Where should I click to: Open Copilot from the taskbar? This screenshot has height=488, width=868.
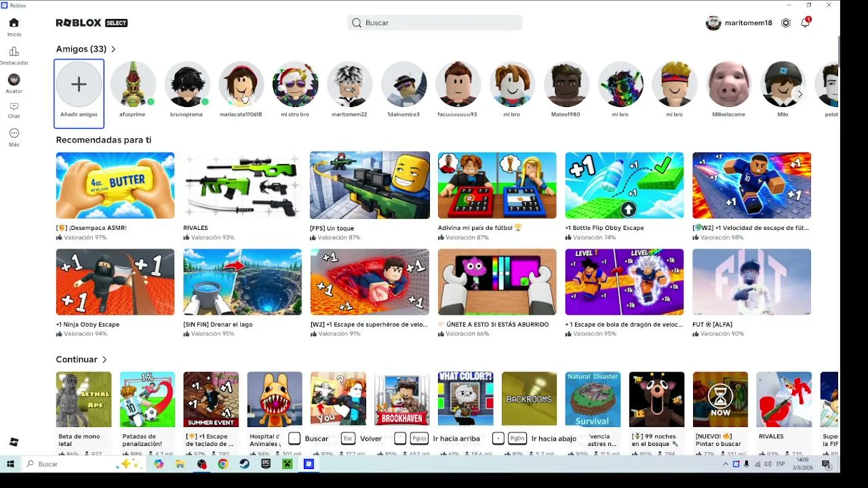tap(159, 464)
